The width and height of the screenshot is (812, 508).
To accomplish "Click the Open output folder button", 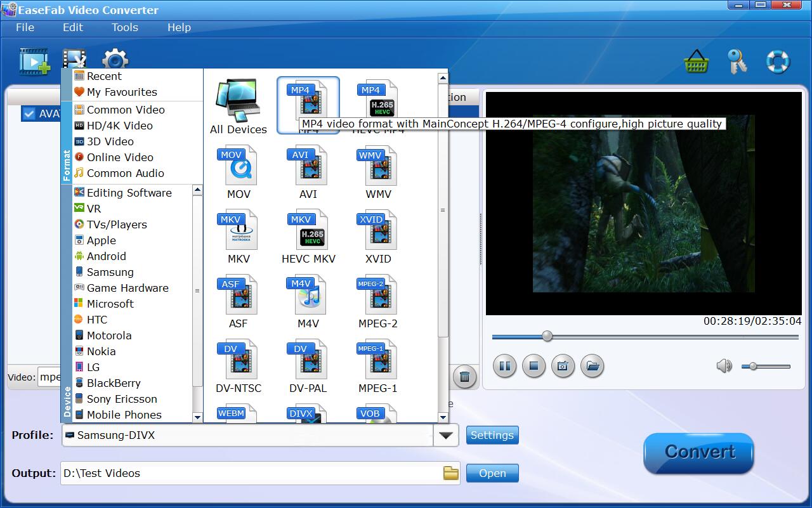I will 492,473.
